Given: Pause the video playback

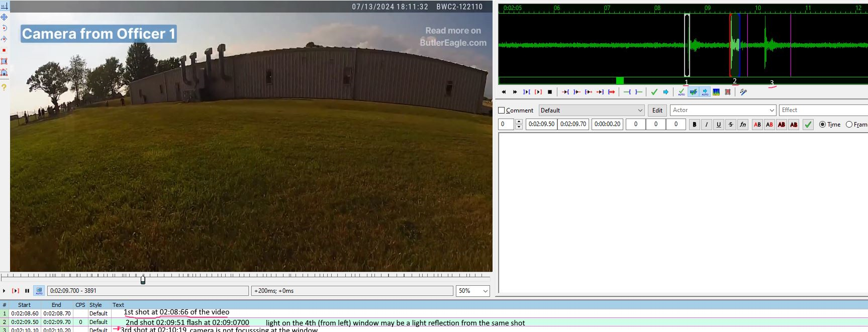Looking at the screenshot, I should [x=27, y=291].
